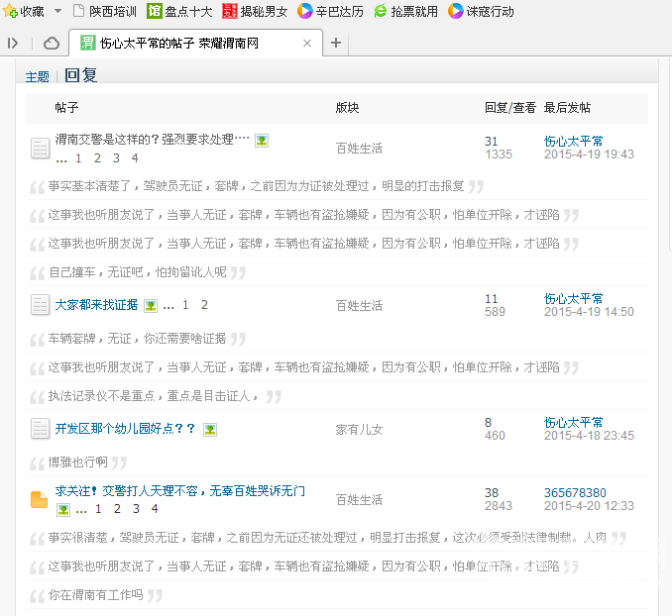Screen dimensions: 672x616
Task: Click document icon of 渭南交警 post row
Action: pyautogui.click(x=41, y=149)
